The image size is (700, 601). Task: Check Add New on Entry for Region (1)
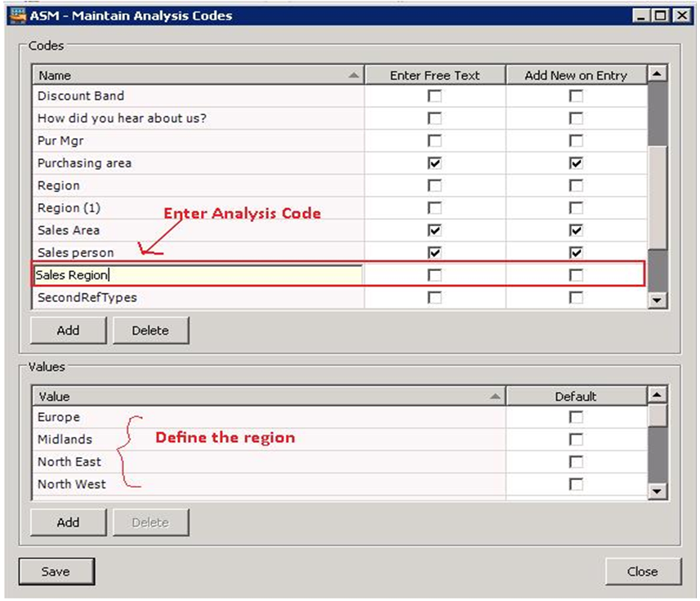coord(576,207)
